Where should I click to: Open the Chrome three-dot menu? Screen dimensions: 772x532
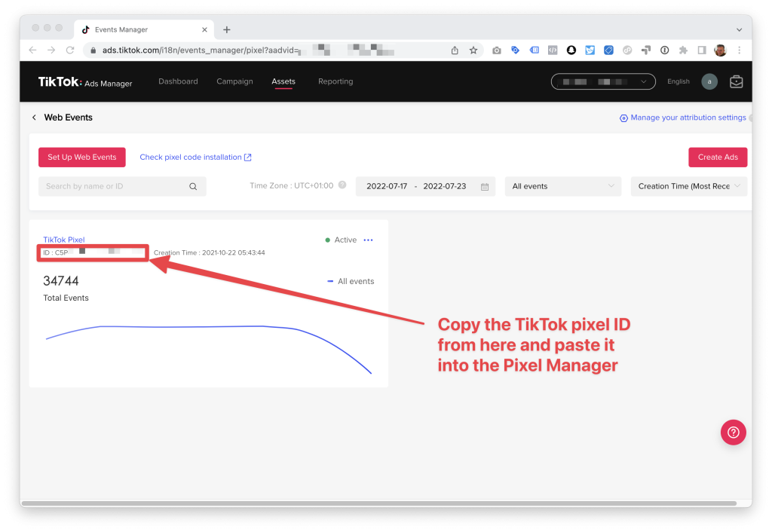click(x=739, y=50)
